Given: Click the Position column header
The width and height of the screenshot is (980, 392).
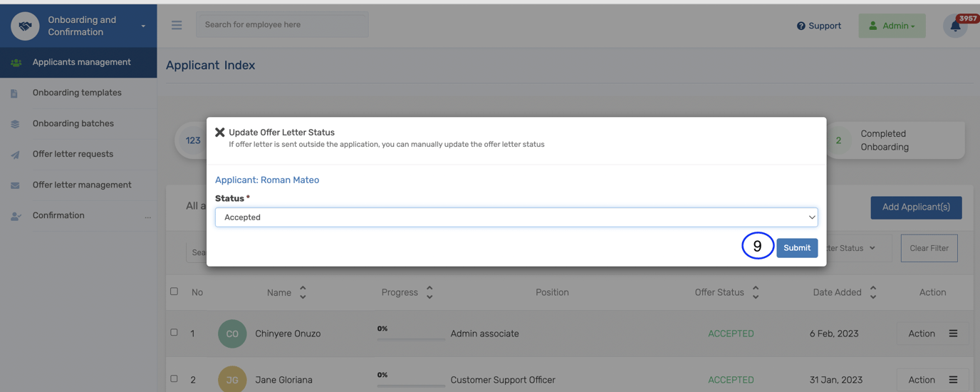Looking at the screenshot, I should pyautogui.click(x=552, y=292).
